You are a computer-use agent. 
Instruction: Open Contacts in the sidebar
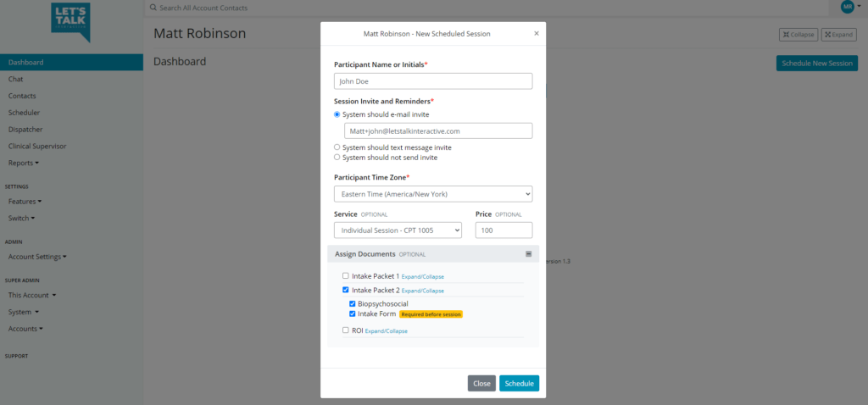22,96
